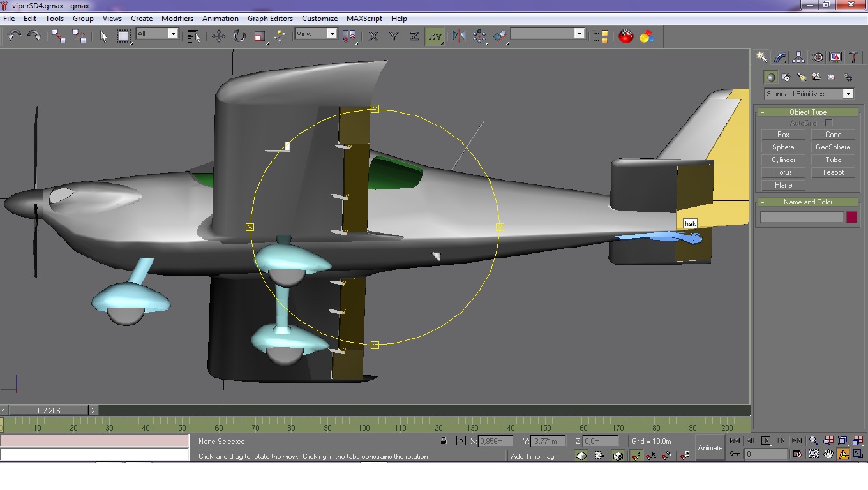Viewport: 868px width, 490px height.
Task: Click the Key Mode key icon
Action: pyautogui.click(x=735, y=454)
